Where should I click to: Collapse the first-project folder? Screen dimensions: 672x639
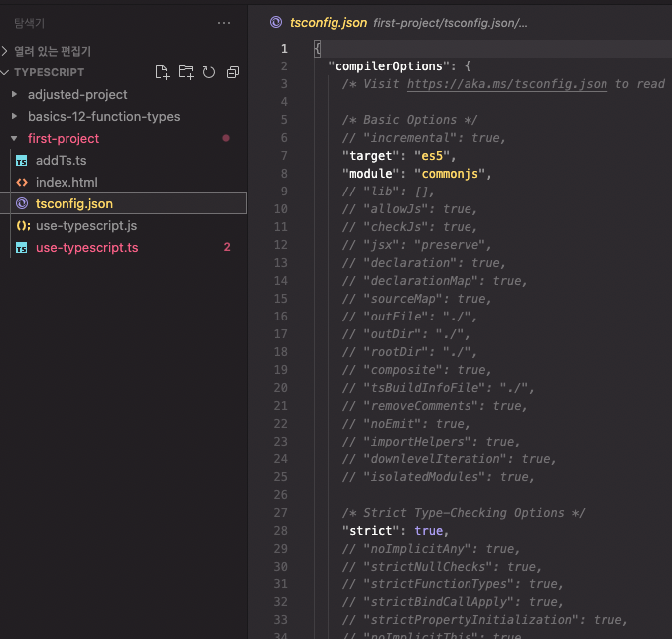pos(14,138)
